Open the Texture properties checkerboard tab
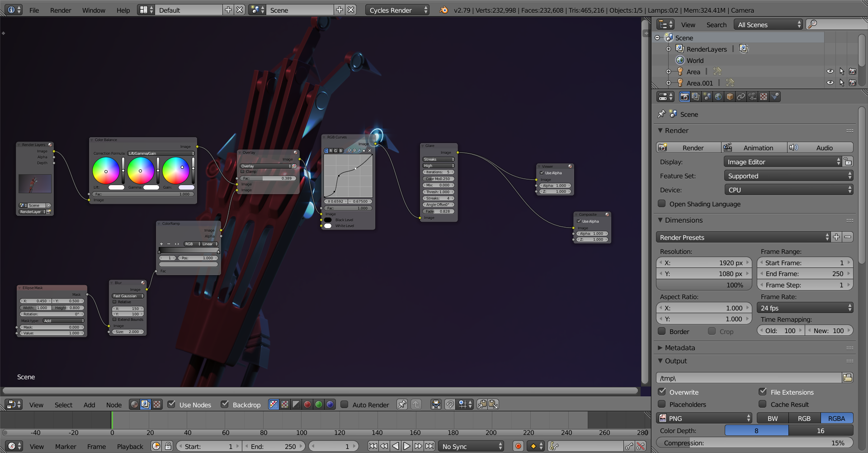Viewport: 868px width, 453px height. pos(764,97)
